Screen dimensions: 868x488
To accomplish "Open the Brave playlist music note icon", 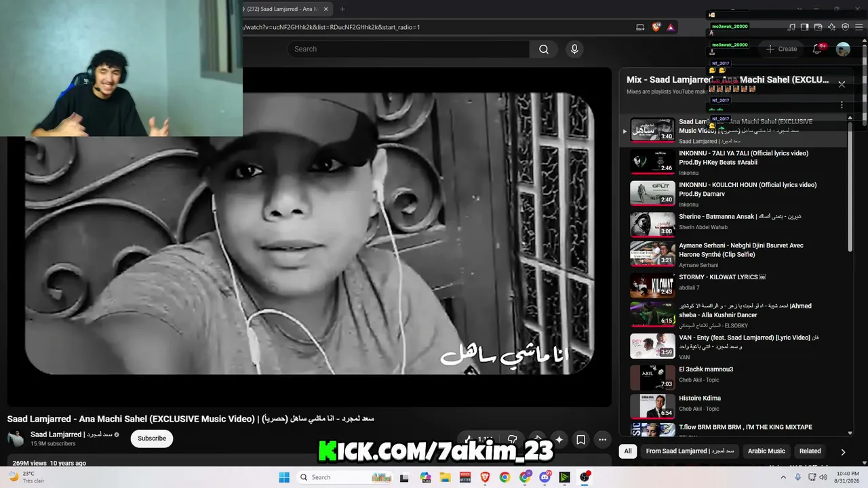I will tap(791, 27).
